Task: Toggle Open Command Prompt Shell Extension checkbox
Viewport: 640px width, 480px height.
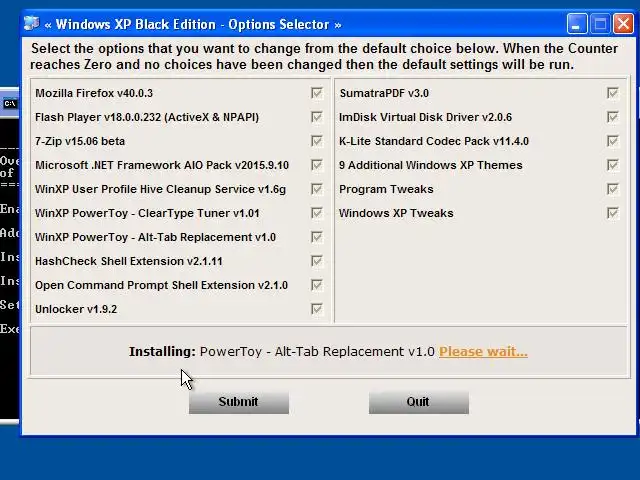Action: coord(317,285)
